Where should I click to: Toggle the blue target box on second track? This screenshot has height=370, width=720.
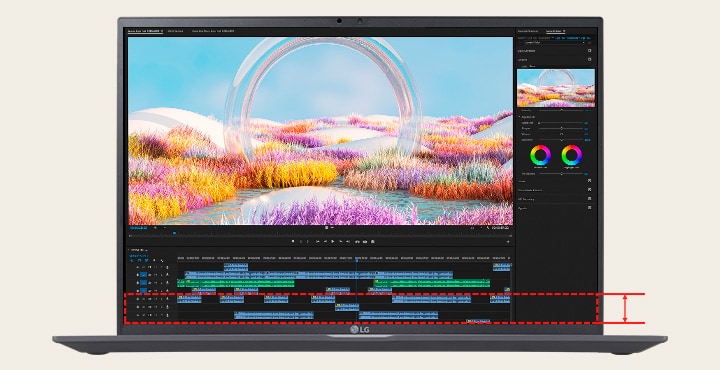click(143, 275)
